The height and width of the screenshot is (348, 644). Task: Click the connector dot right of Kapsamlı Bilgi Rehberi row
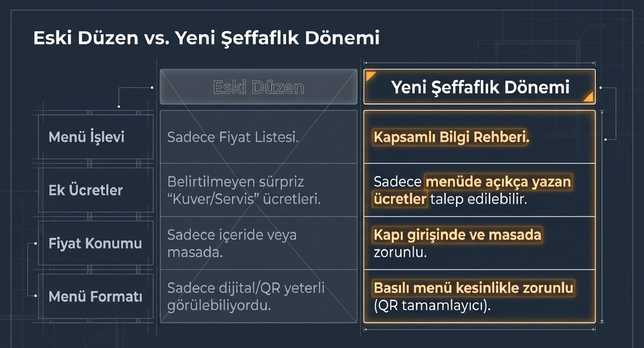pos(606,139)
